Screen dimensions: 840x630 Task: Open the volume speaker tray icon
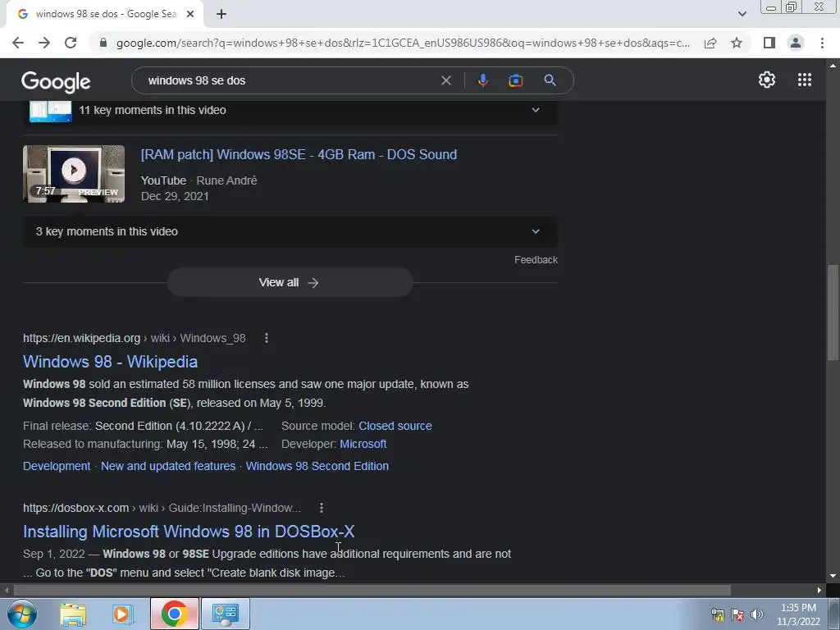(756, 614)
